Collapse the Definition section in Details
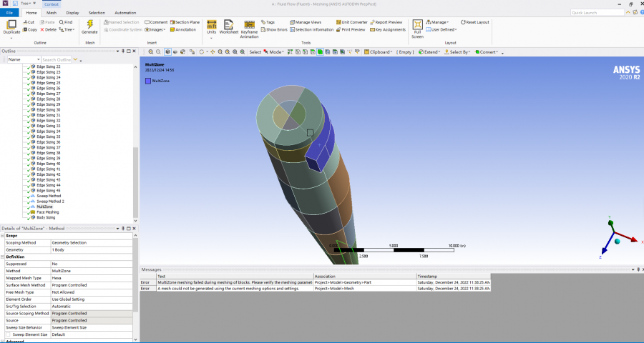Screen dimensions: 644x343 4,257
